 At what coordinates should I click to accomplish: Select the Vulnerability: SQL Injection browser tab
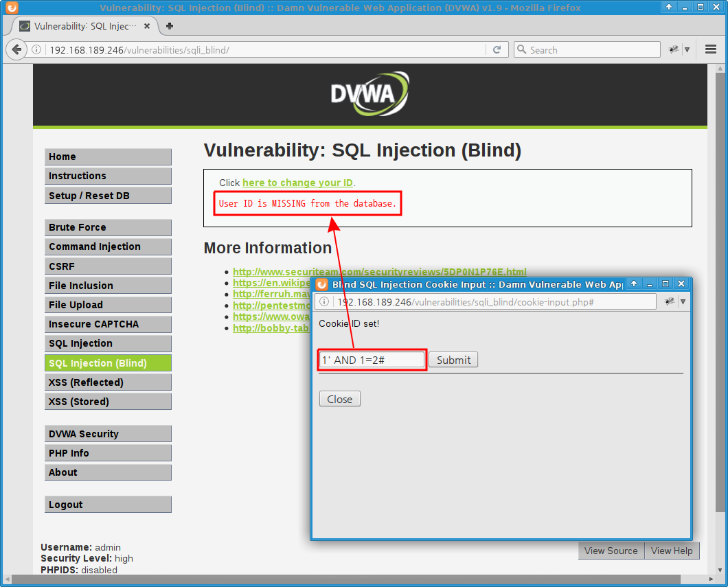coord(84,26)
